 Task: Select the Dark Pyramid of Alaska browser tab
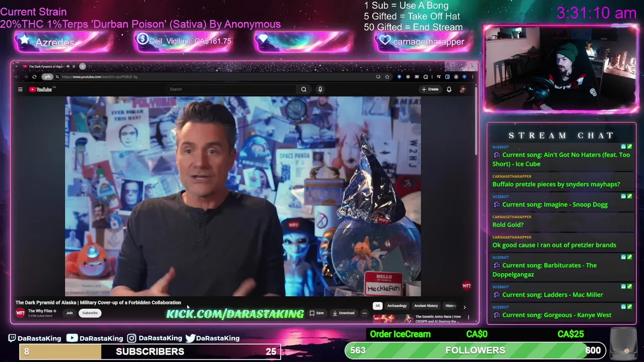45,66
